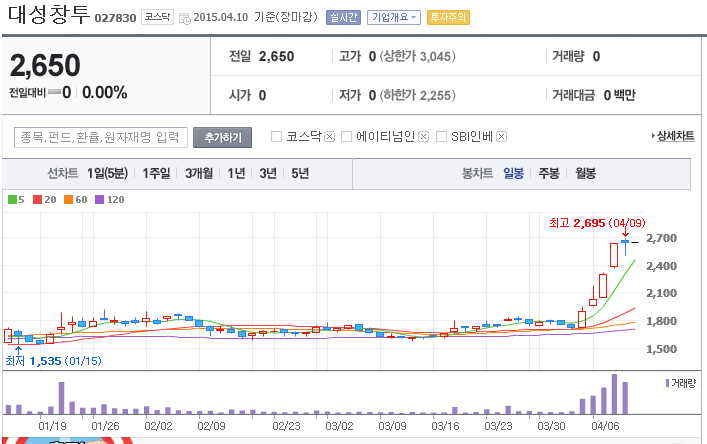Click the 하한가 2,255 value

(x=418, y=95)
